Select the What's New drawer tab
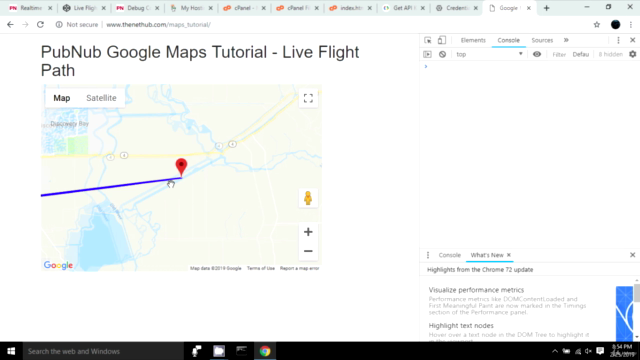Screen dimensions: 640x360 pyautogui.click(x=487, y=255)
